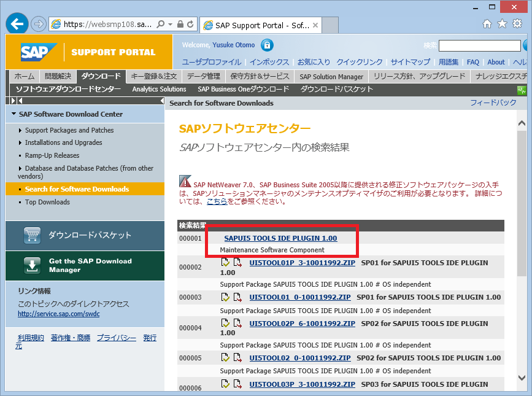
Task: Open the FAQ link in header
Action: [x=473, y=62]
